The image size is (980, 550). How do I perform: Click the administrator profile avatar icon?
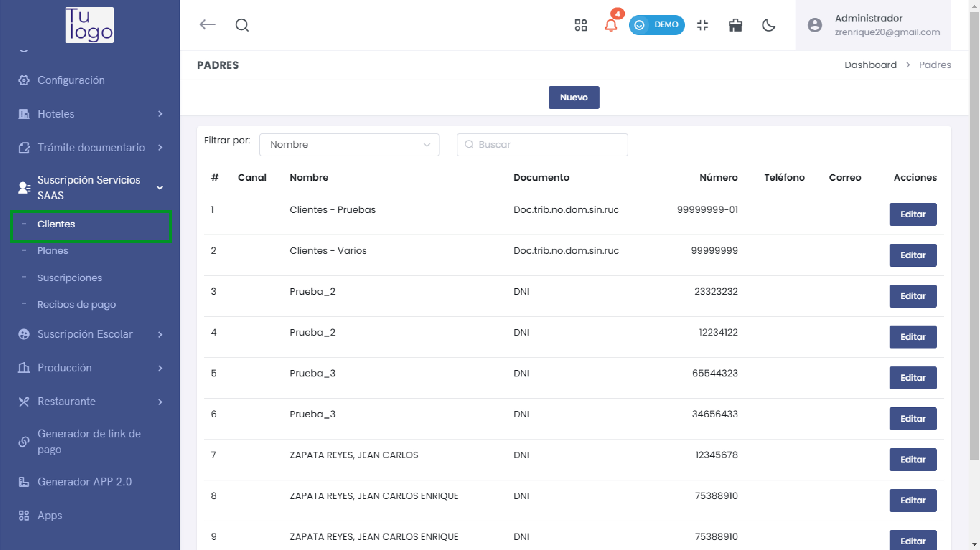coord(814,25)
